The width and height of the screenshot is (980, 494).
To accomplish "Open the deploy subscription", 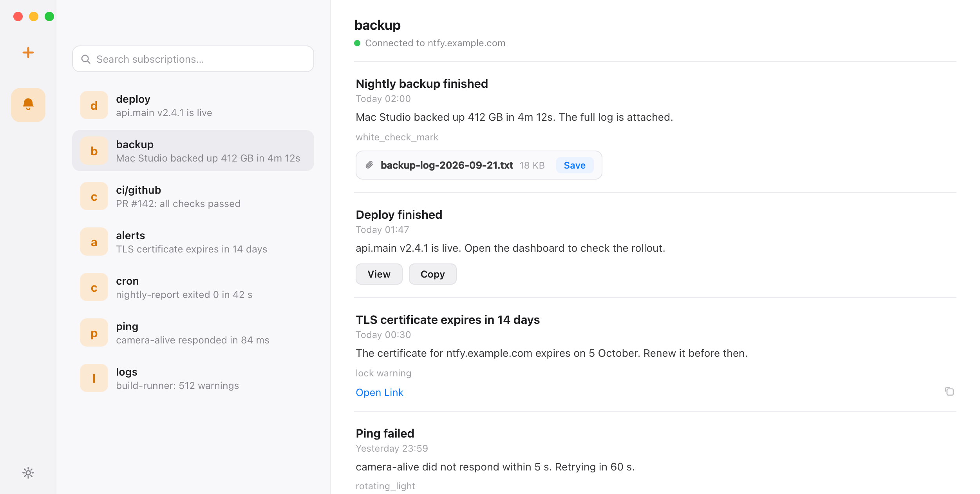I will 193,105.
